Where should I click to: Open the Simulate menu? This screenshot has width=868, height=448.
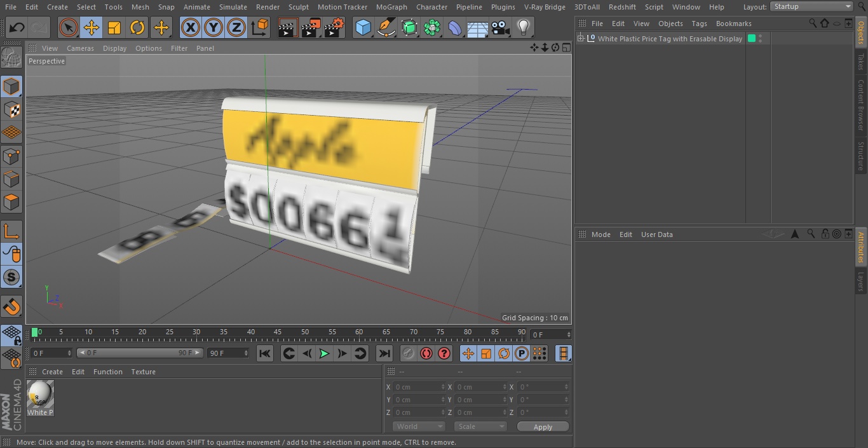(233, 7)
